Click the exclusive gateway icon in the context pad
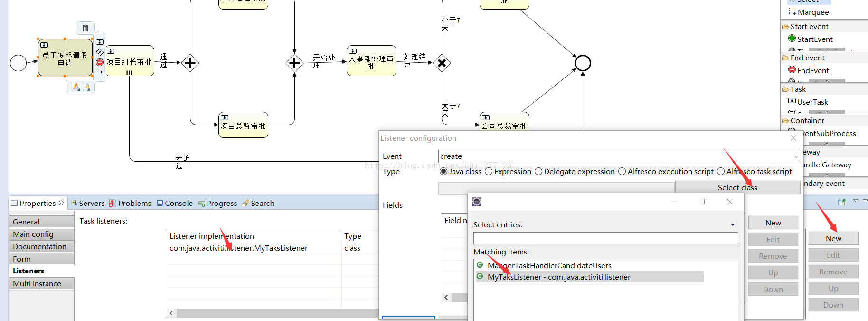868x321 pixels. [x=100, y=52]
